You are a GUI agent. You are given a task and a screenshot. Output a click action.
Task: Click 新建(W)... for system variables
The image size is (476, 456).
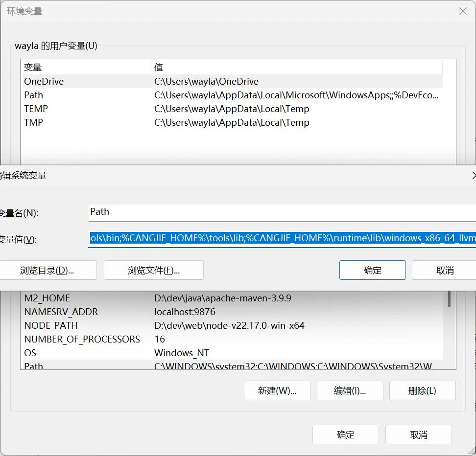pos(277,390)
